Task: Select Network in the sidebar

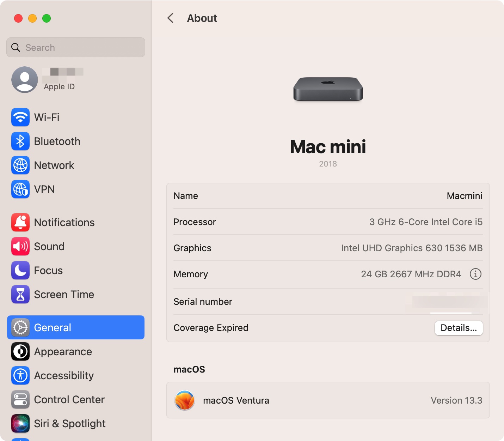Action: [76, 165]
